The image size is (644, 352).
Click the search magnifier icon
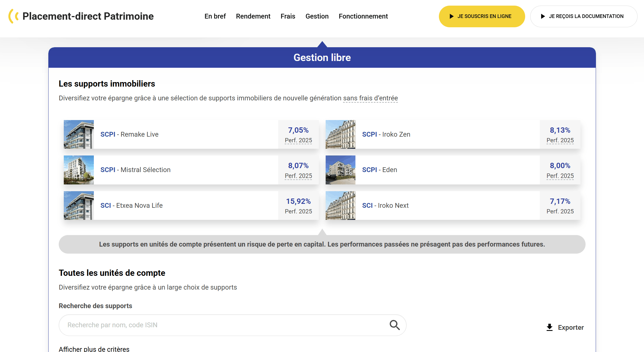coord(394,325)
